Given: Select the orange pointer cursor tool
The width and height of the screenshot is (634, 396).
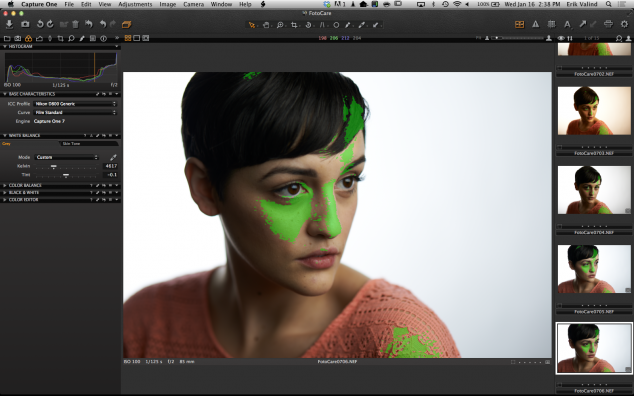Looking at the screenshot, I should 252,25.
